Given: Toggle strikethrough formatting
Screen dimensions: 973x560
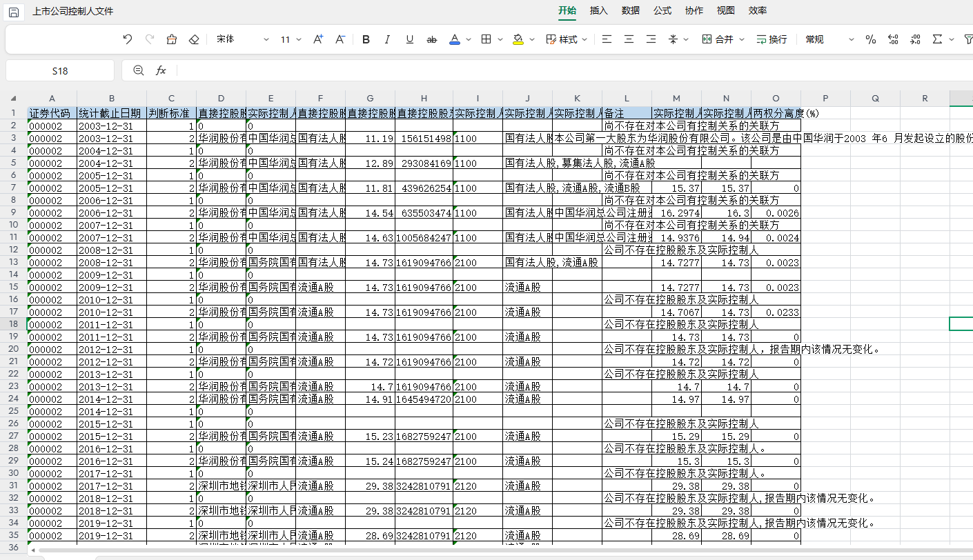Looking at the screenshot, I should [x=432, y=39].
